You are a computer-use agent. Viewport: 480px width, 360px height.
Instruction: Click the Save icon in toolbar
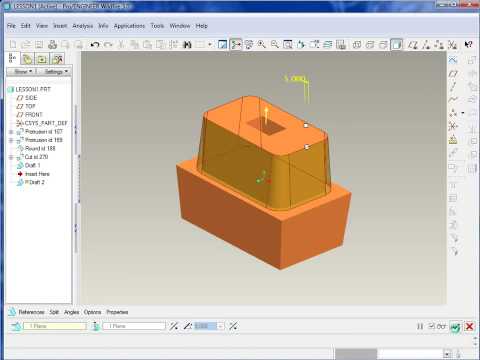[x=39, y=44]
